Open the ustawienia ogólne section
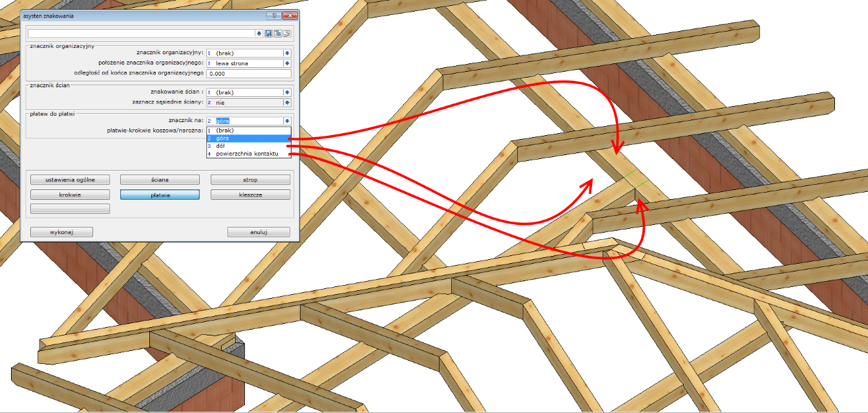Screen dimensions: 868x413 point(70,180)
